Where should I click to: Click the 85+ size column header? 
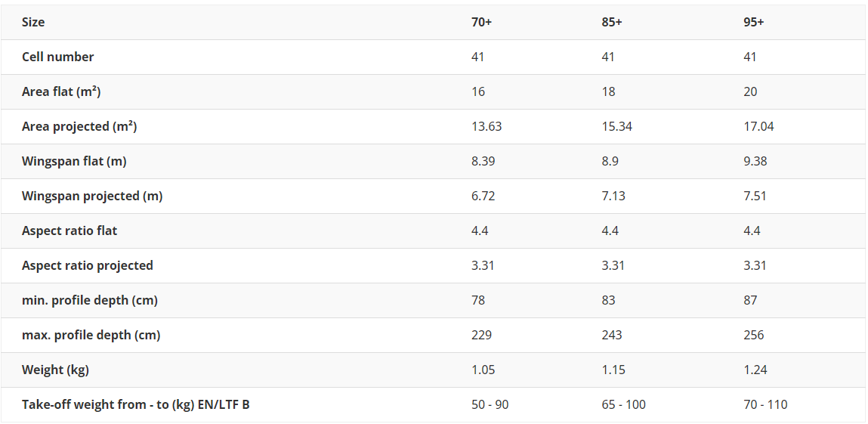[x=612, y=23]
